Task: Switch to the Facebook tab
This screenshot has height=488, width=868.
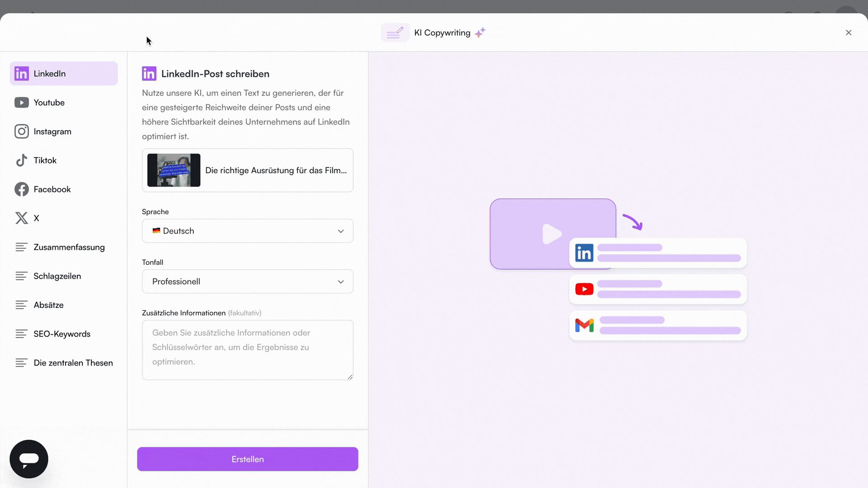Action: point(64,189)
